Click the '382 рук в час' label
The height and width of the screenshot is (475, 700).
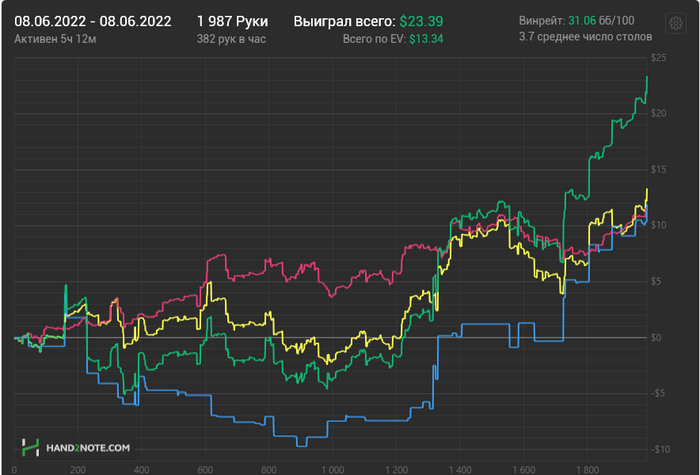click(x=231, y=39)
